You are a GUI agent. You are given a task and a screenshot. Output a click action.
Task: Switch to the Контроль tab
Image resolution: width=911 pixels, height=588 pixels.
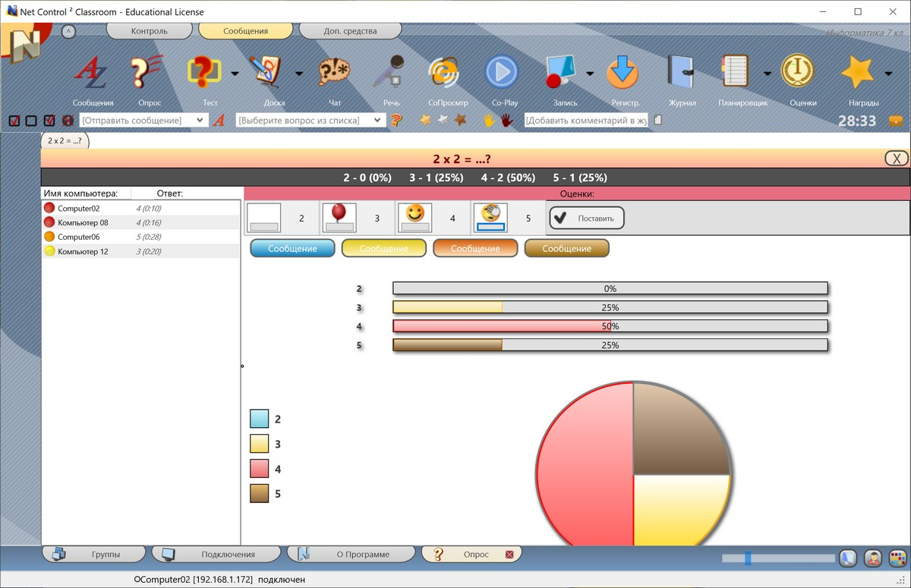[149, 31]
